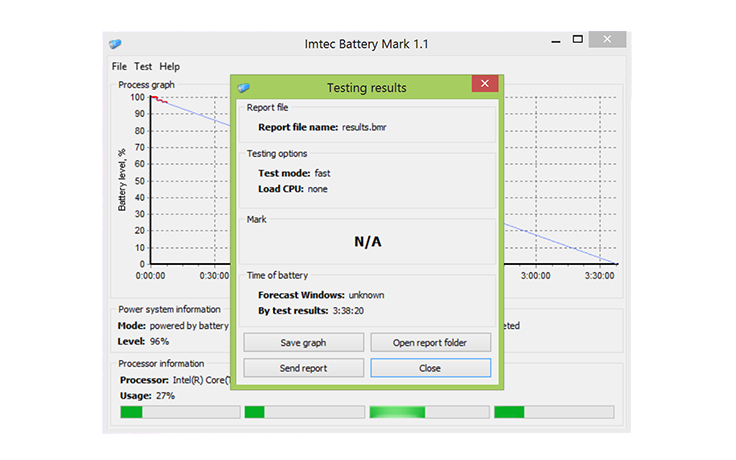Screen dimensions: 736x460
Task: Click the third CPU core usage bar
Action: (429, 412)
